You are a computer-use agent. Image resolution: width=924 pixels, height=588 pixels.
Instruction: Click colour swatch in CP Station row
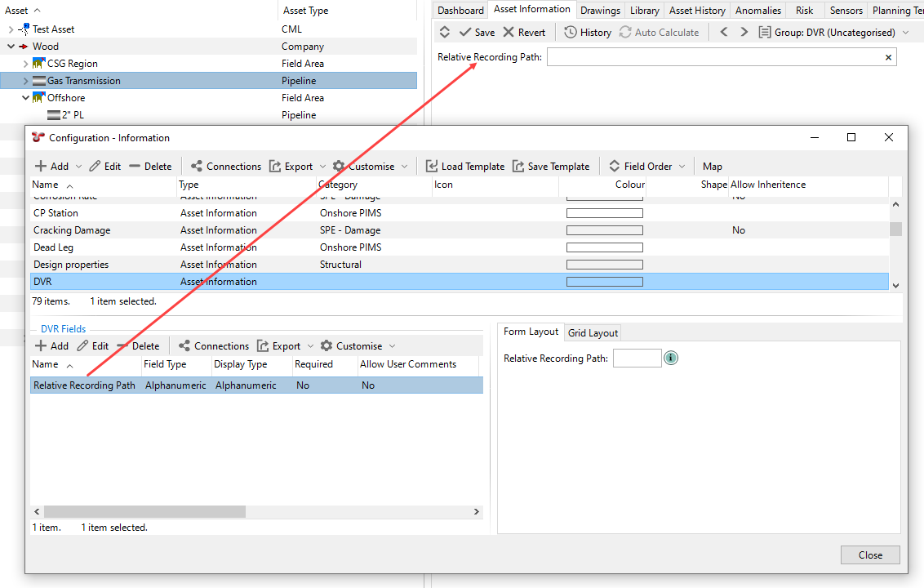point(605,213)
